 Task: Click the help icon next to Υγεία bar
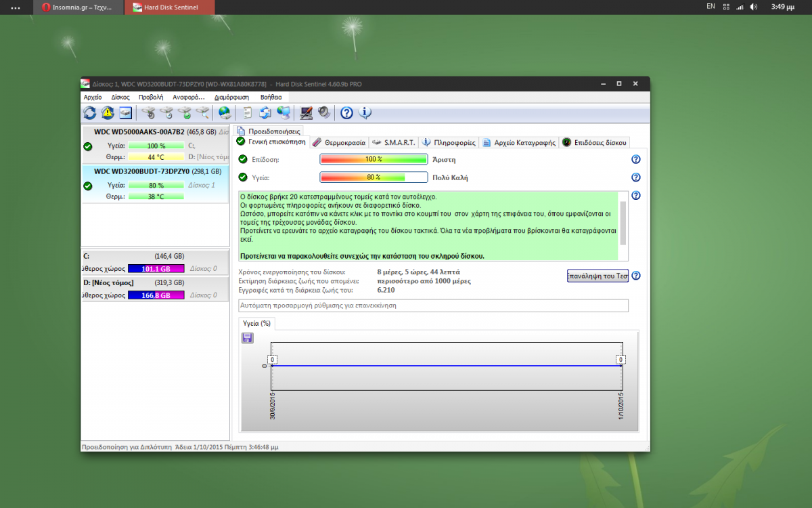[x=635, y=177]
